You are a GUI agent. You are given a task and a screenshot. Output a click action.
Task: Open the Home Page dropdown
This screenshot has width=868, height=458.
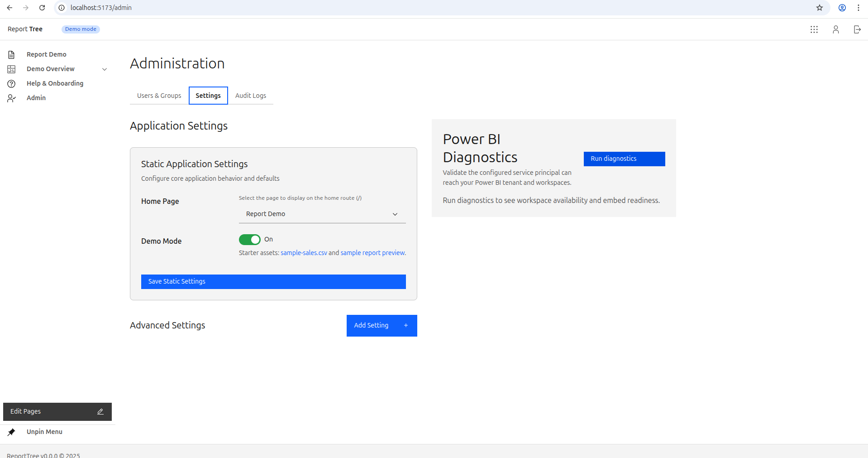[322, 214]
